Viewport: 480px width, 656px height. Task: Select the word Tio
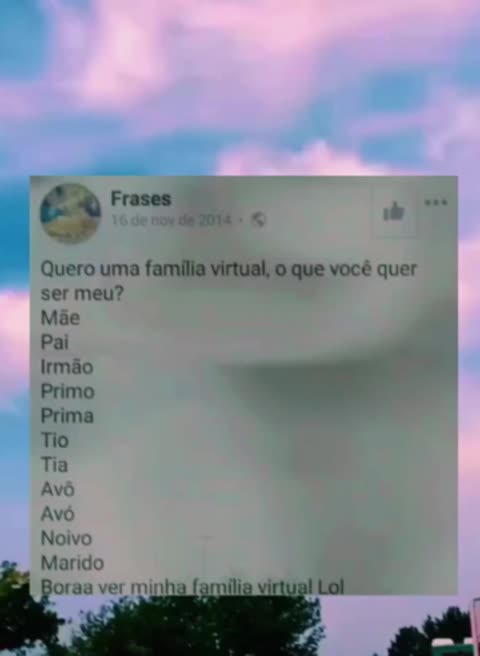coord(54,441)
